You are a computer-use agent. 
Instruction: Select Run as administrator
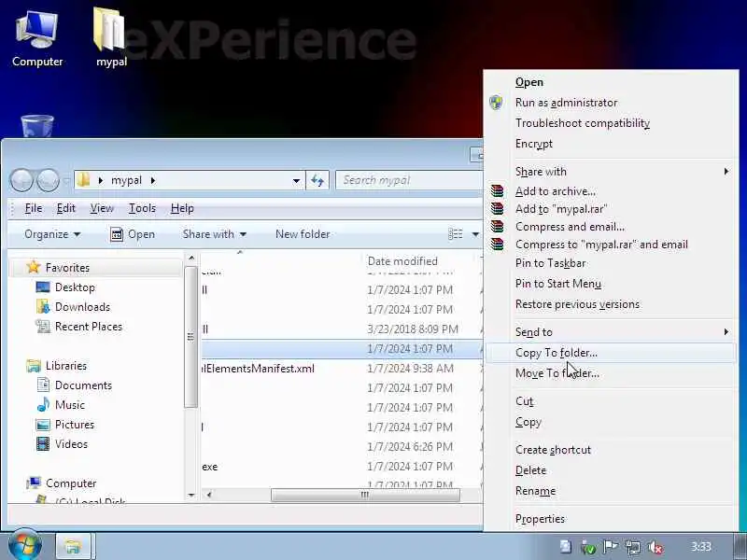(611, 103)
